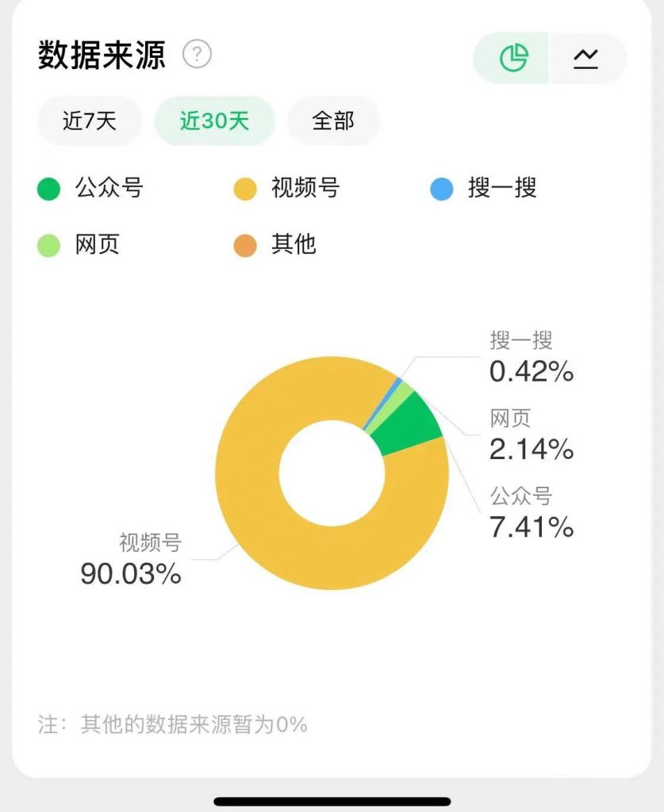Image resolution: width=664 pixels, height=812 pixels.
Task: Toggle the 公众号 legend dot
Action: click(x=48, y=190)
